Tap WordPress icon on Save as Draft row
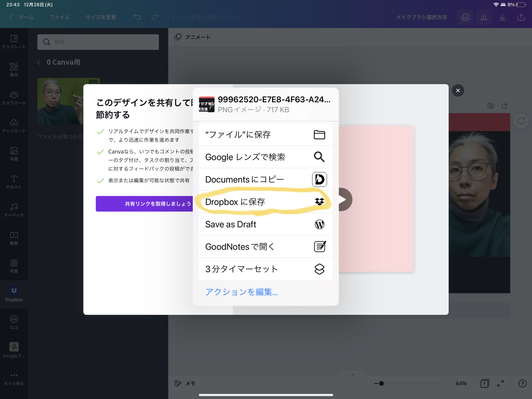This screenshot has width=532, height=399. tap(319, 224)
